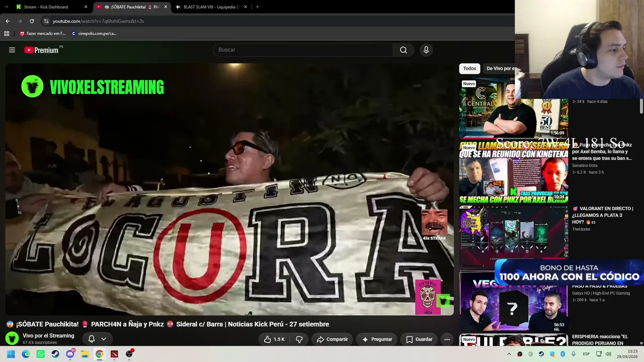Reload the YouTube page
Image resolution: width=644 pixels, height=362 pixels.
(32, 21)
